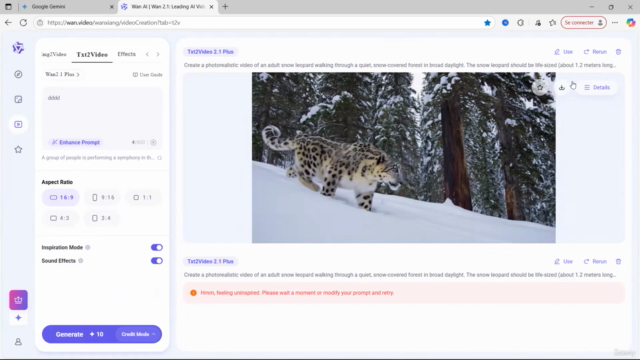Rerun the failed second generation
Image resolution: width=640 pixels, height=360 pixels.
point(595,261)
